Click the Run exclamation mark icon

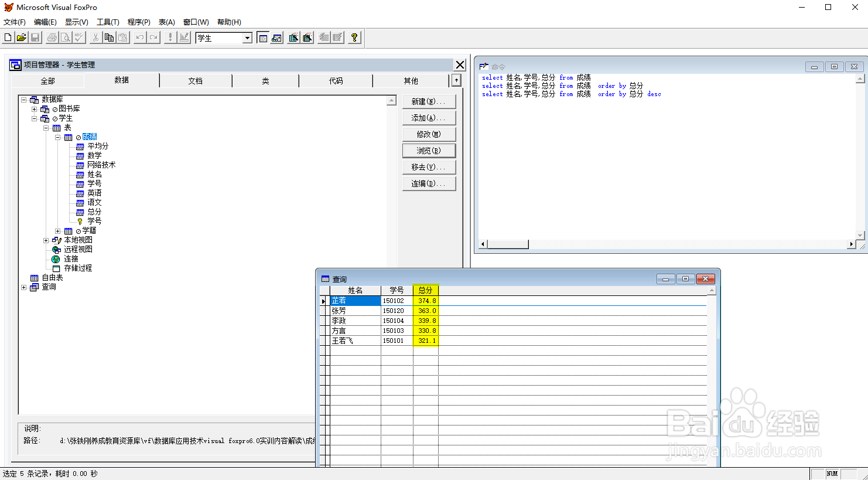coord(170,38)
